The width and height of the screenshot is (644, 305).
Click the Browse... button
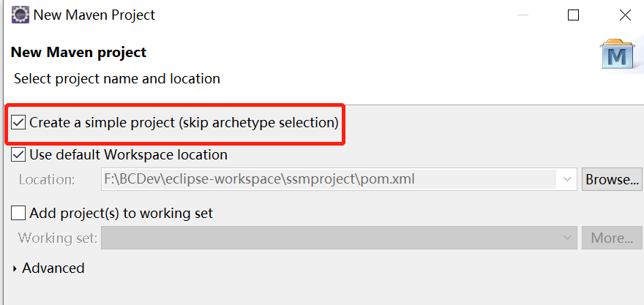[x=611, y=179]
